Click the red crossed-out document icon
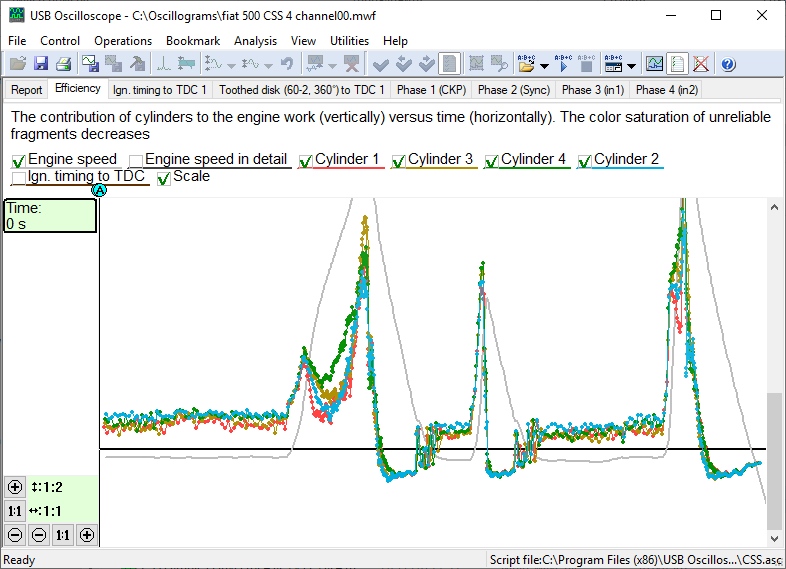786x569 pixels. pos(702,64)
